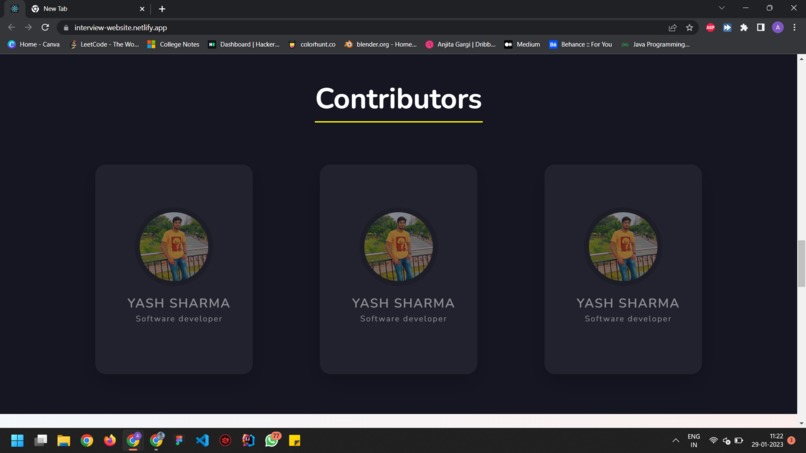The width and height of the screenshot is (806, 453).
Task: Click the AdBlock Plus extension icon
Action: [x=710, y=28]
